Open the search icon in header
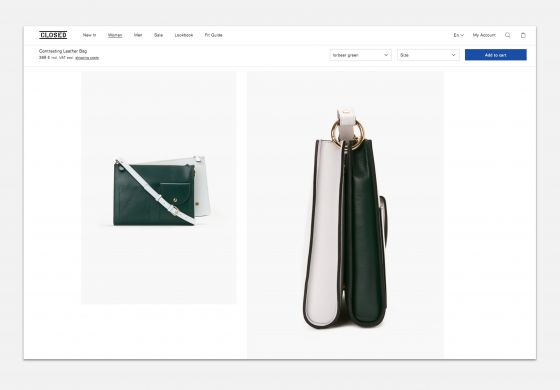The image size is (560, 390). point(508,35)
